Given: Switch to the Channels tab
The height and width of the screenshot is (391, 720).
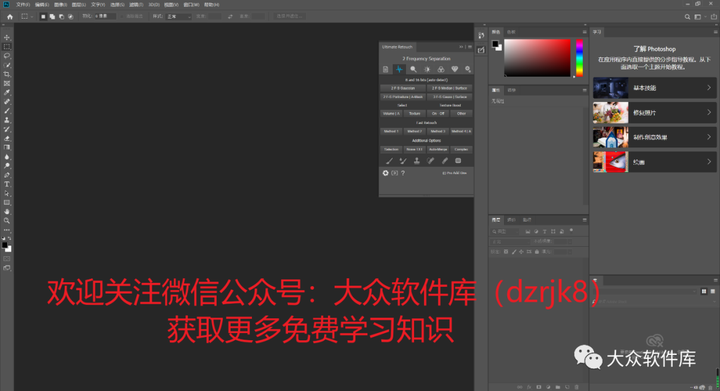Looking at the screenshot, I should point(511,220).
